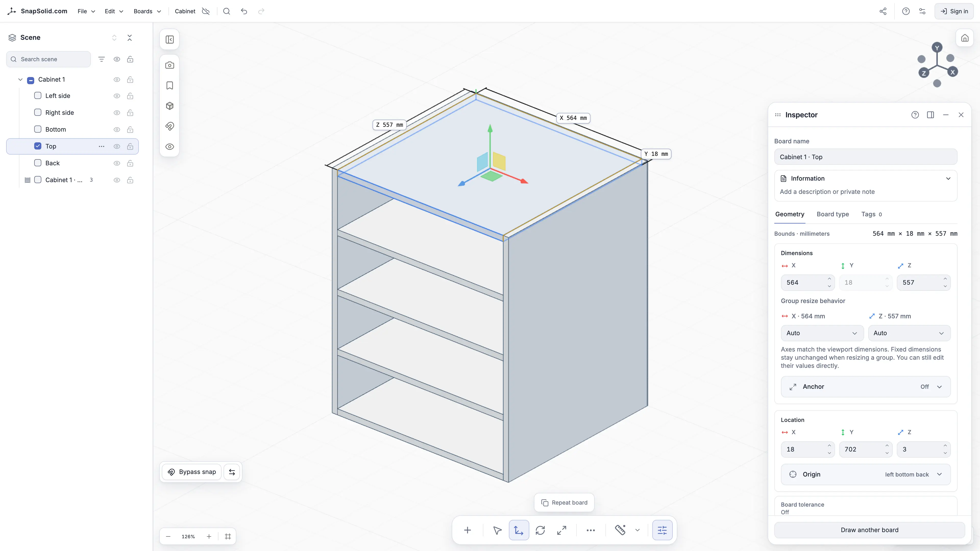The image size is (980, 551).
Task: Click the measure ruler tool
Action: pyautogui.click(x=620, y=530)
